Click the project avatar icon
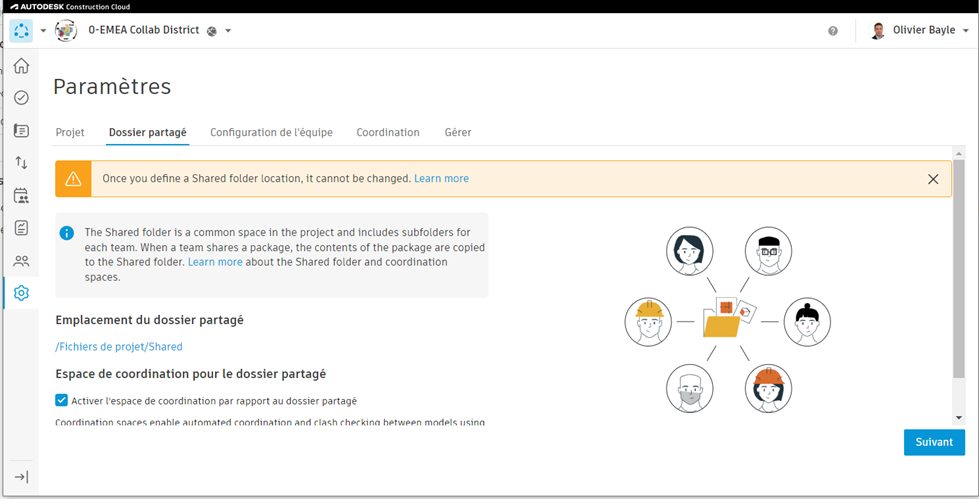979x499 pixels. click(x=66, y=30)
